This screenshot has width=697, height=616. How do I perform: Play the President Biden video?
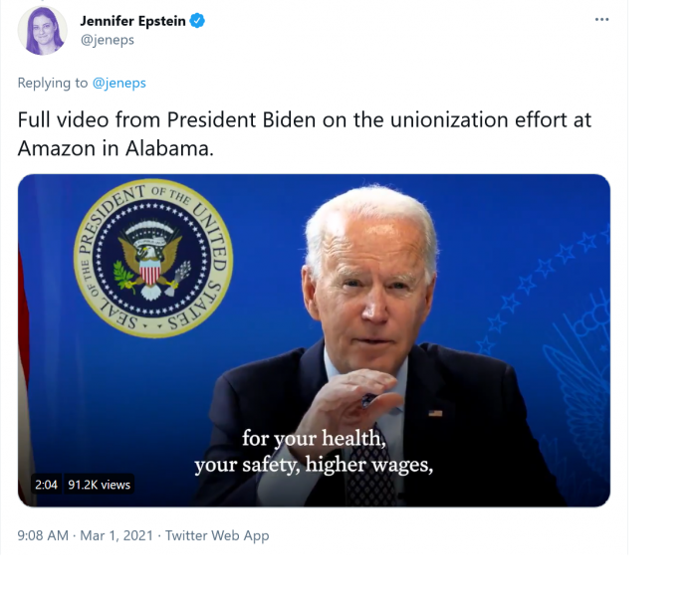pyautogui.click(x=314, y=340)
